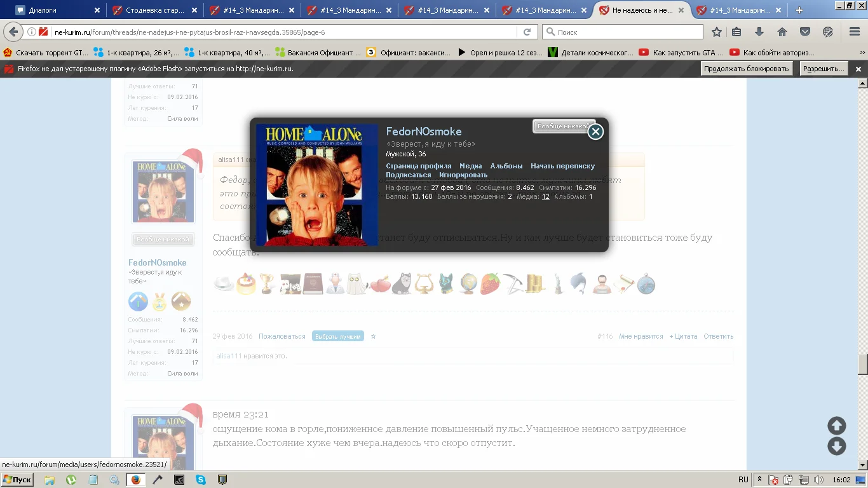868x488 pixels.
Task: Switch to the Не надеюсь и не... tab
Action: tap(642, 10)
